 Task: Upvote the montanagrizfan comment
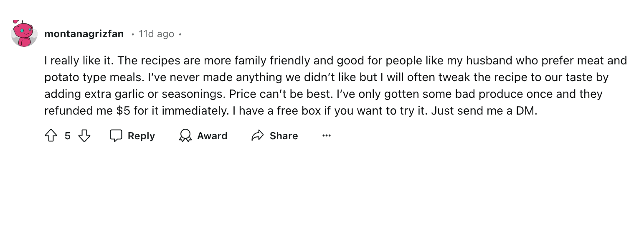(x=51, y=136)
